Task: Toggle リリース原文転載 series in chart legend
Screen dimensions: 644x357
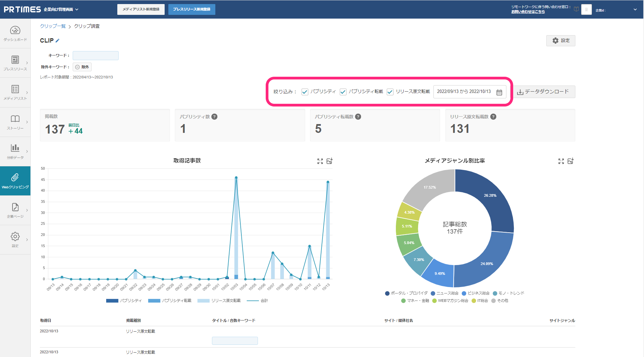Action: (x=219, y=301)
